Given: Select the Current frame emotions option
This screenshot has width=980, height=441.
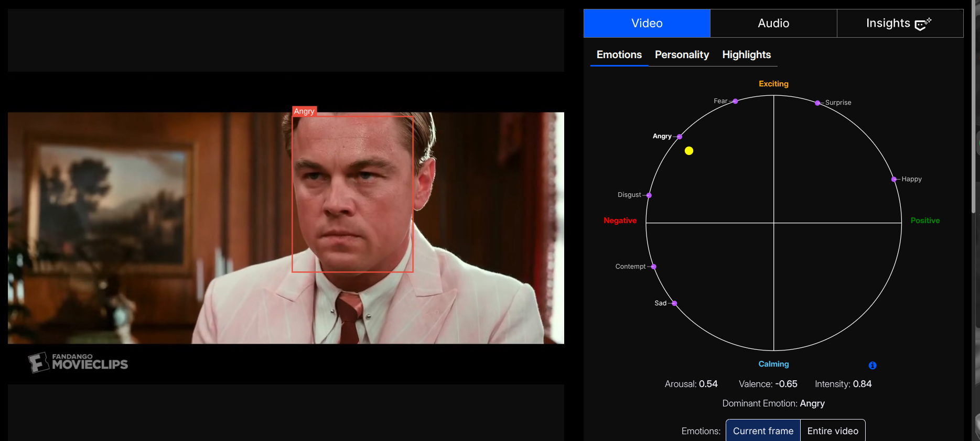Looking at the screenshot, I should pyautogui.click(x=763, y=431).
